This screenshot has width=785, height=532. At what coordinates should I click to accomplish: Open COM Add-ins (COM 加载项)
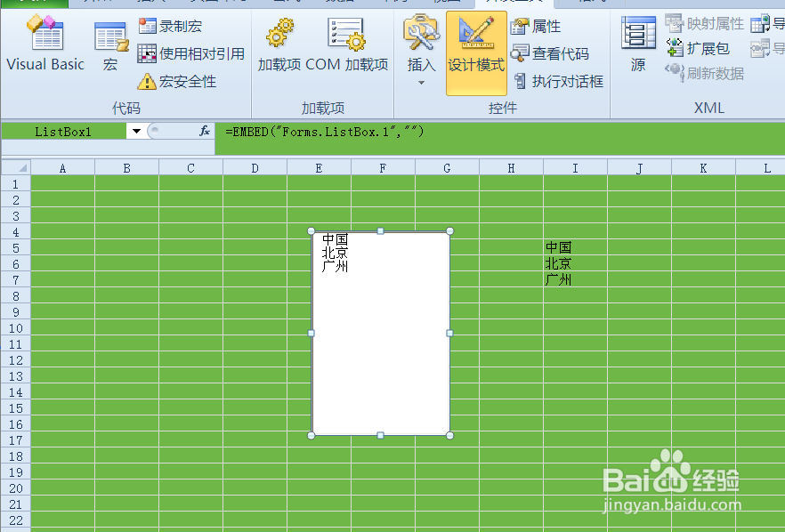tap(346, 45)
